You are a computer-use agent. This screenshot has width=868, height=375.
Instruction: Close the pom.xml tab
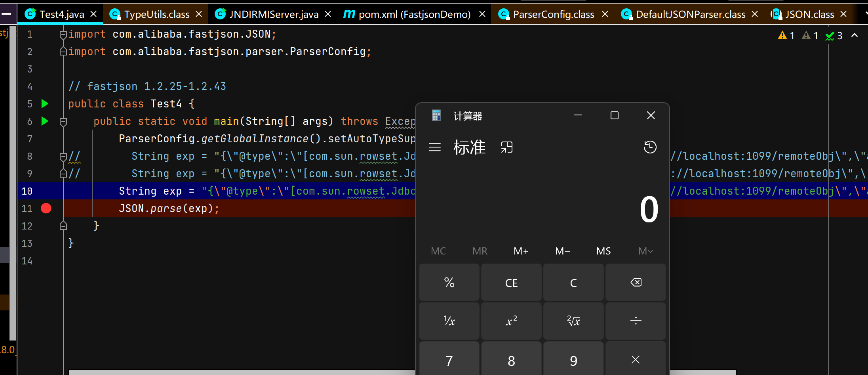point(482,14)
